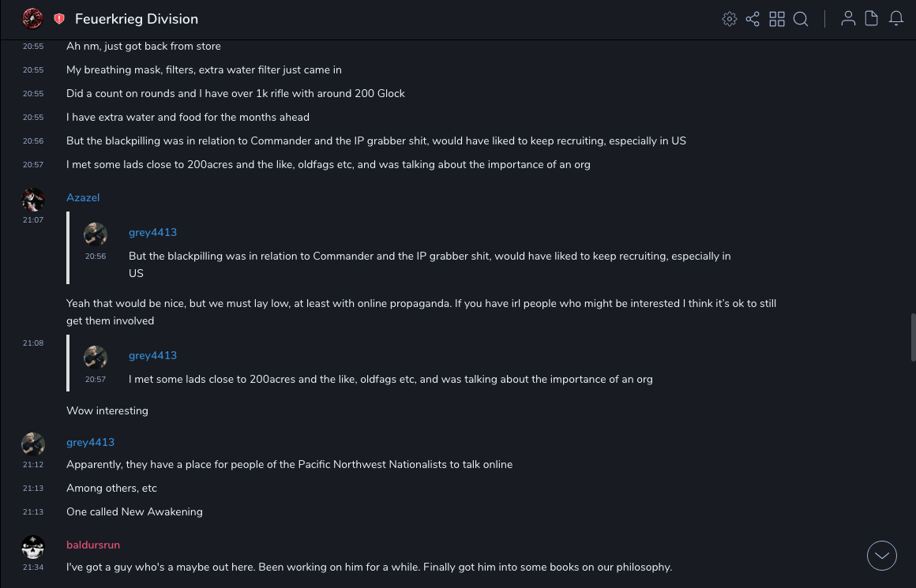Click the skull avatar of baldursrun
Image resolution: width=916 pixels, height=588 pixels.
33,546
